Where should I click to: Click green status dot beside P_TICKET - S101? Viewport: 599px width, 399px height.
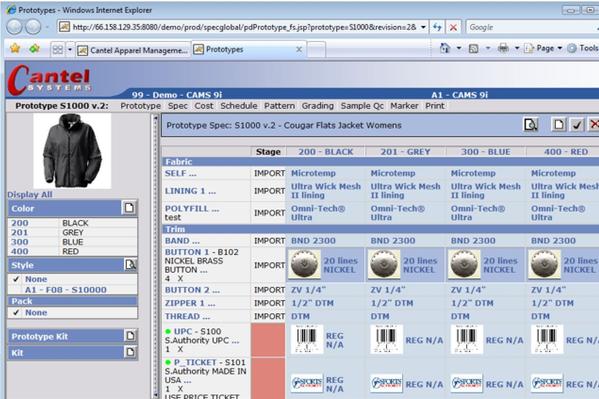(168, 362)
